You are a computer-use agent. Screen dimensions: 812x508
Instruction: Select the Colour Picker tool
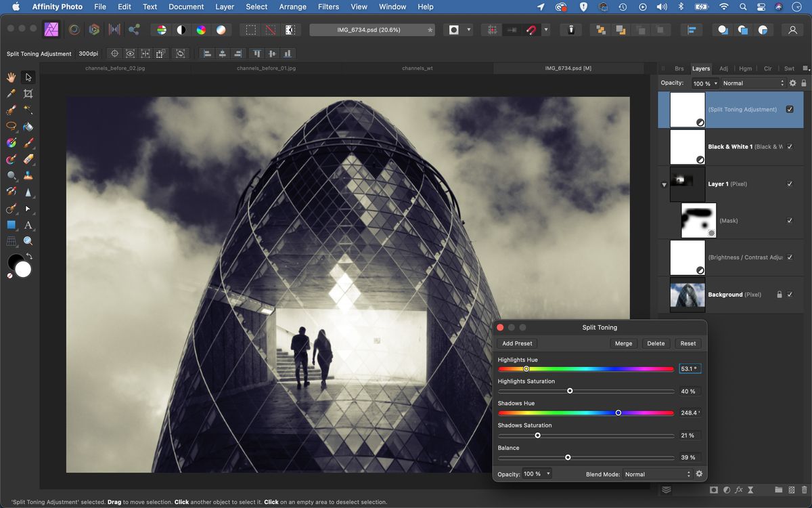[11, 93]
